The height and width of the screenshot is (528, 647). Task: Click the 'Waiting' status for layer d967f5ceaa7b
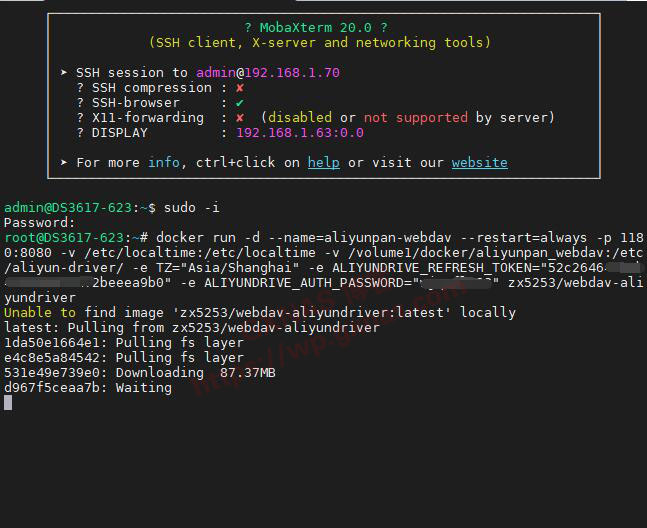point(143,388)
